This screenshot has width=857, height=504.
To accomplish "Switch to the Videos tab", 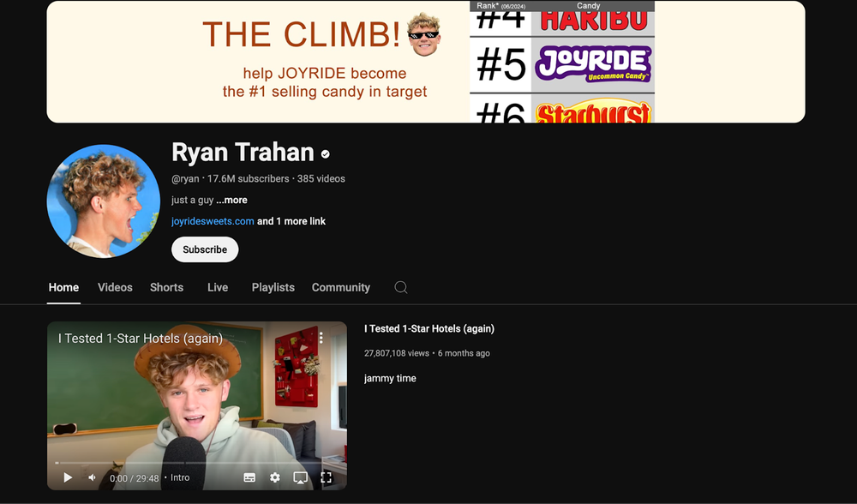I will tap(115, 287).
